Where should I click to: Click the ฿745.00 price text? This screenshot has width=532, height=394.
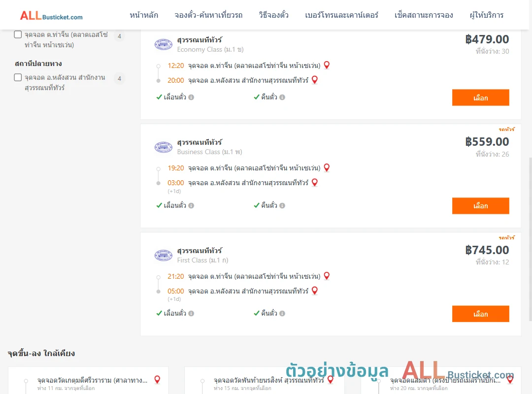coord(487,250)
